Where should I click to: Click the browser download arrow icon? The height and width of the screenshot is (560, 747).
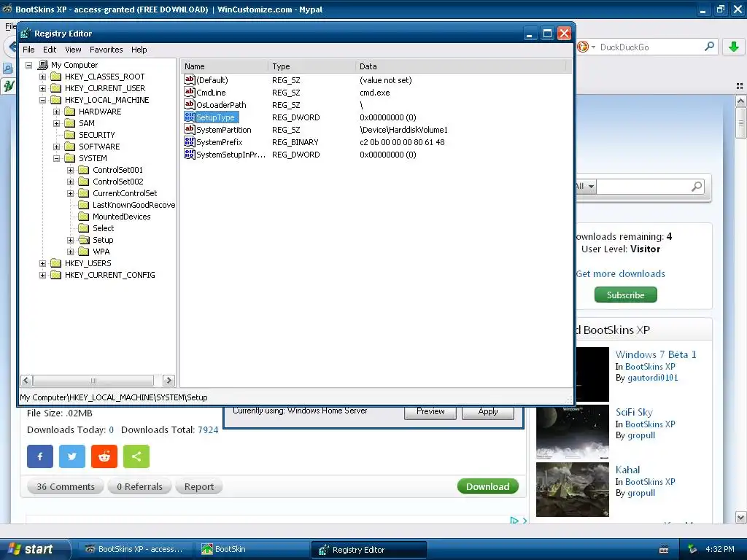(x=734, y=47)
